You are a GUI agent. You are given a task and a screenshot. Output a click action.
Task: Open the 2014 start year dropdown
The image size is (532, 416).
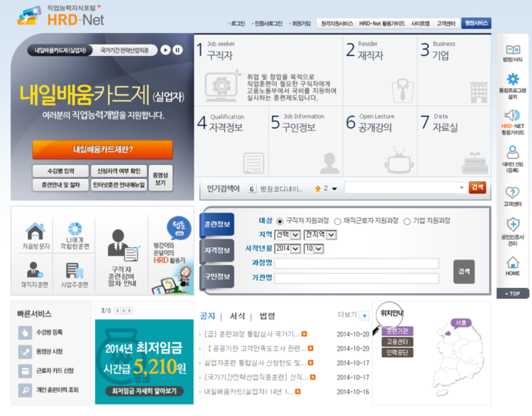tap(288, 249)
